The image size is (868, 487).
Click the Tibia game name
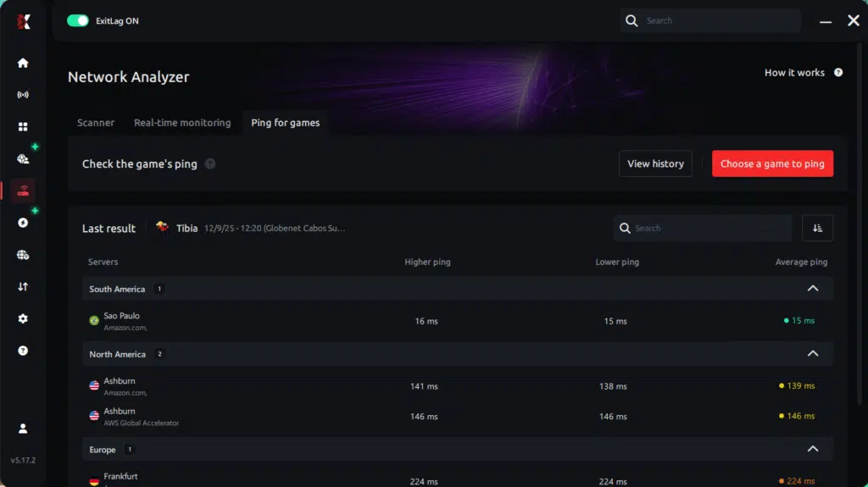186,228
